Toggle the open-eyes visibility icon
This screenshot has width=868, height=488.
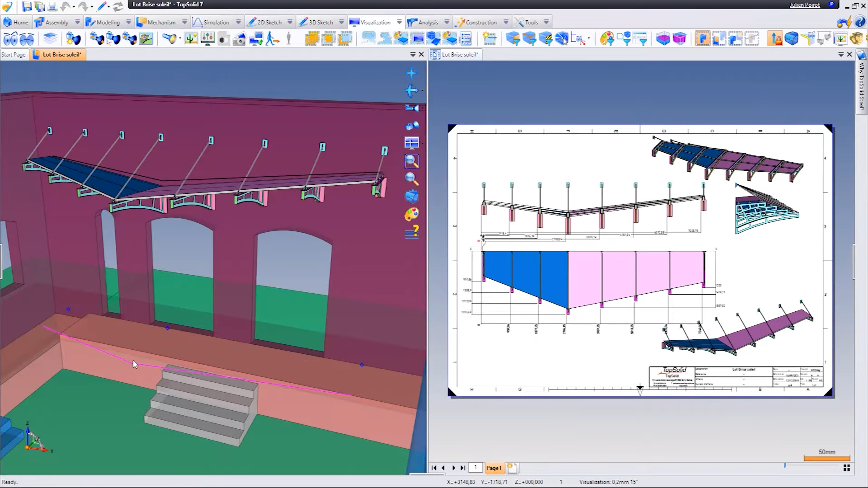[x=10, y=39]
